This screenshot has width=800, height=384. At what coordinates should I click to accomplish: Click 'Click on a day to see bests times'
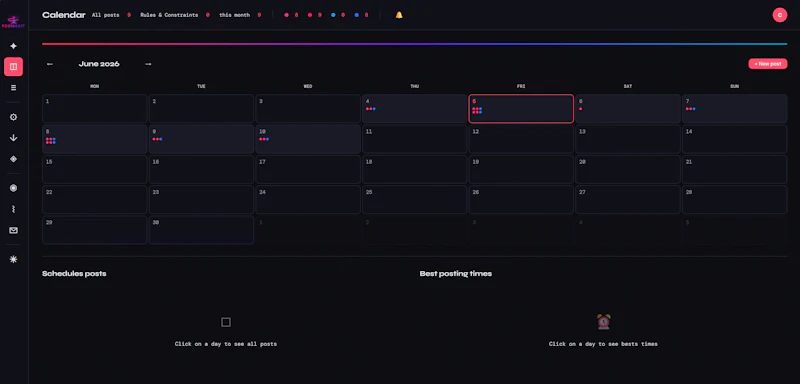point(603,344)
